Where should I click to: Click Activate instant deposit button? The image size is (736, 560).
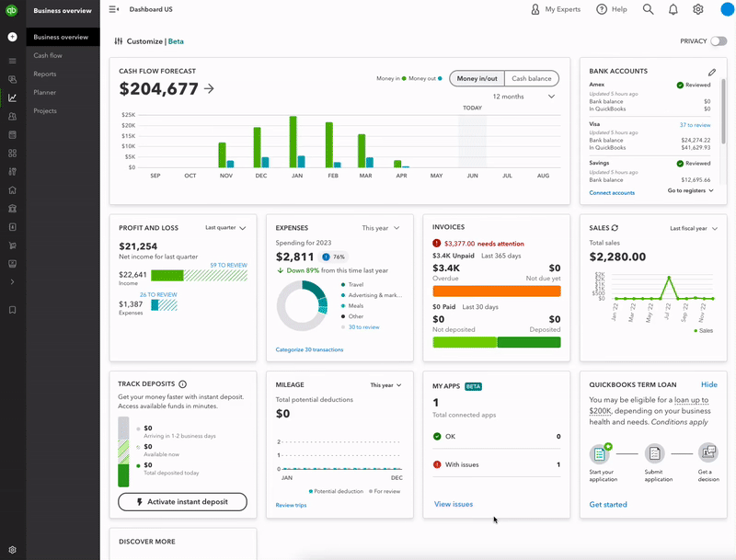[x=182, y=502]
